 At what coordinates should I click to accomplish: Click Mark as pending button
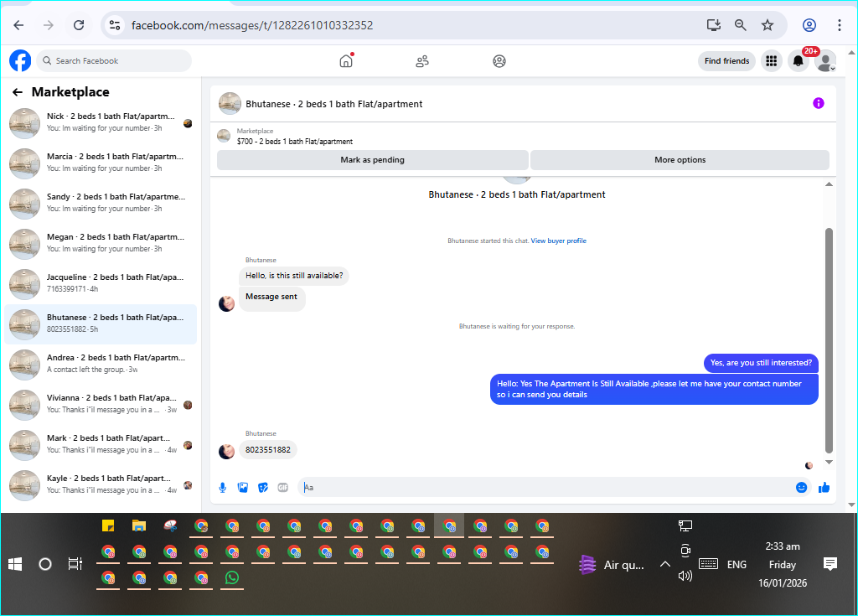[x=373, y=160]
